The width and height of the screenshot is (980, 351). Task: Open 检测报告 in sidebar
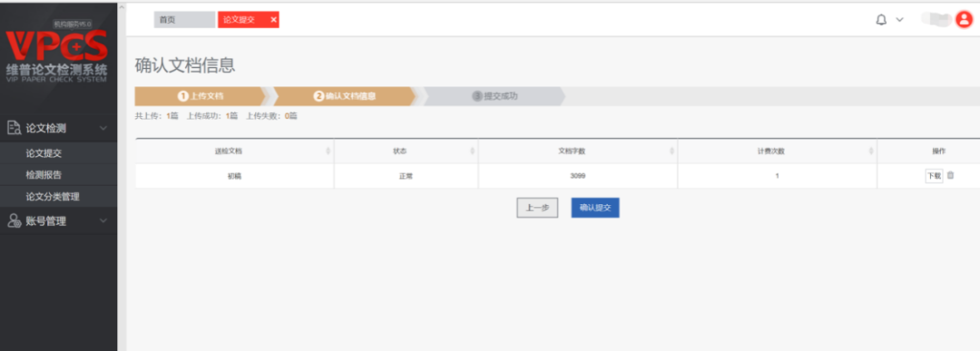44,175
